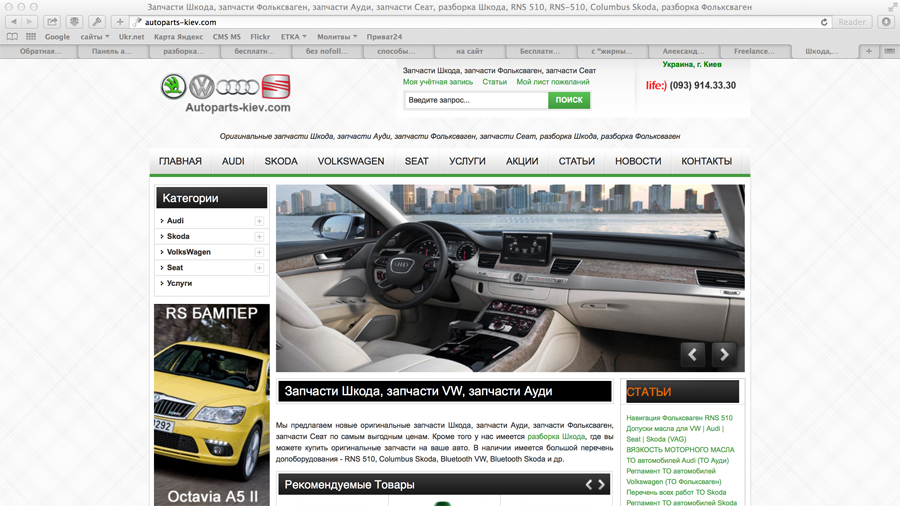900x506 pixels.
Task: Open Перечень всех работ ТО Skoda
Action: click(676, 492)
